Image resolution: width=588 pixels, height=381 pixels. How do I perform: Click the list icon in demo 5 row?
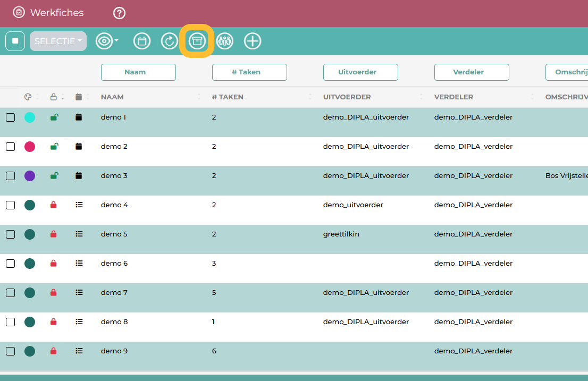79,234
